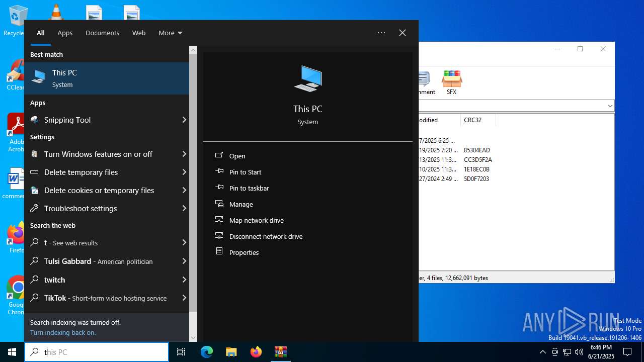Expand Delete cookies result arrow

pos(184,190)
